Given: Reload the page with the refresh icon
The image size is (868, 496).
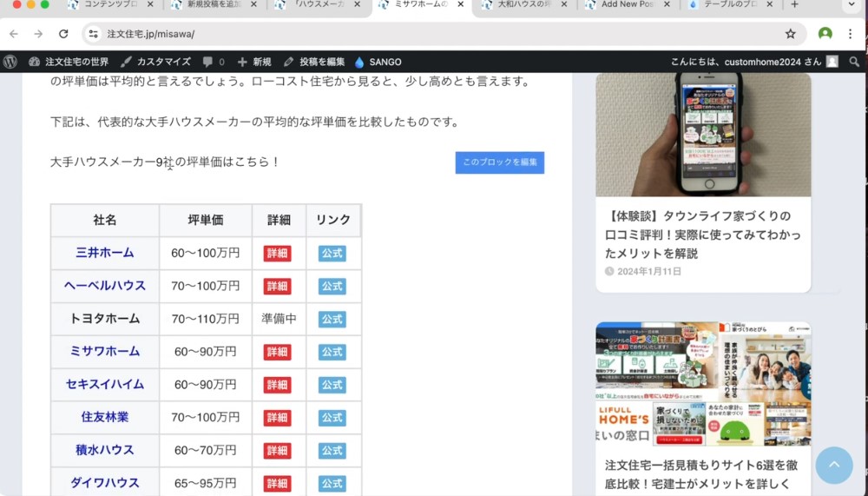Looking at the screenshot, I should coord(63,34).
